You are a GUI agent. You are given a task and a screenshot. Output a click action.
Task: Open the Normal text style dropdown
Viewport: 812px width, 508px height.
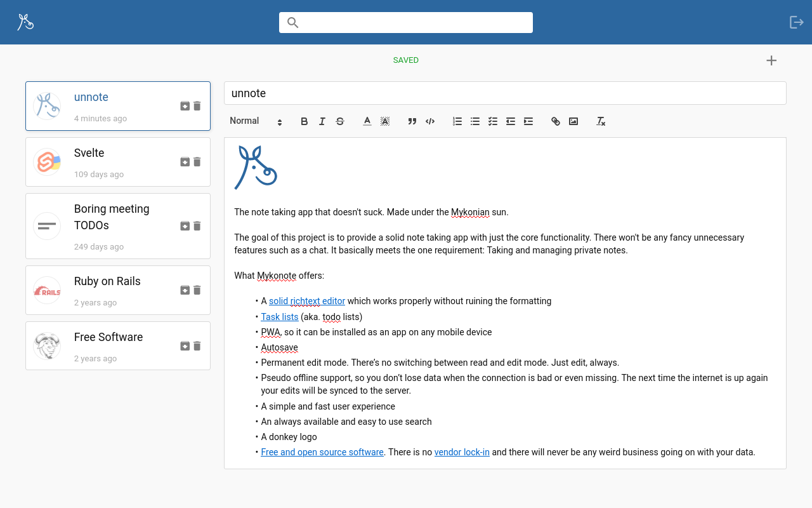(256, 121)
